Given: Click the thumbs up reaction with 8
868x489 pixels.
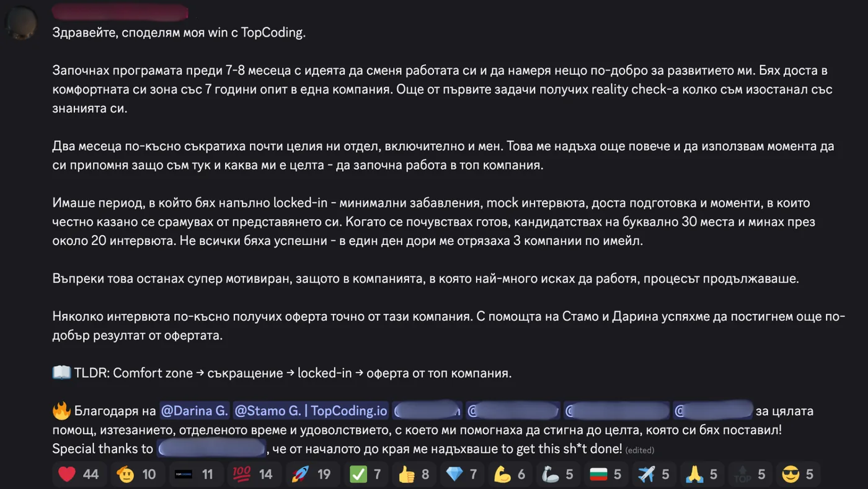Looking at the screenshot, I should point(414,475).
